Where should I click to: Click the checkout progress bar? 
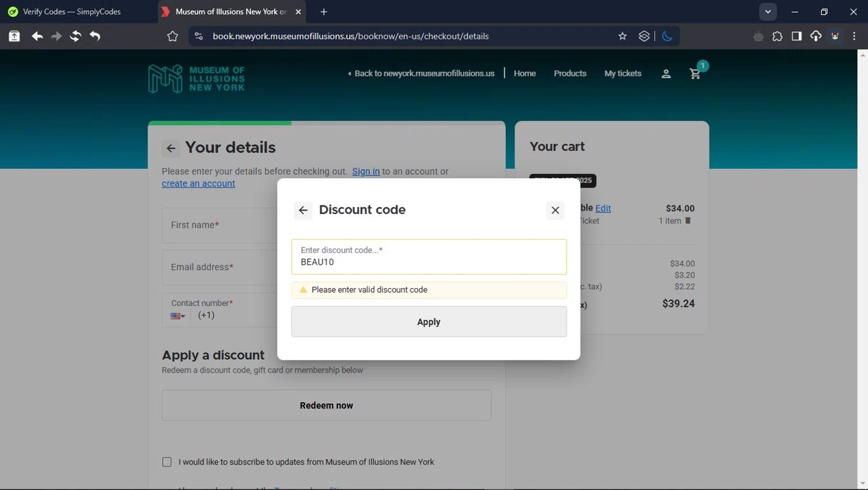pyautogui.click(x=326, y=123)
